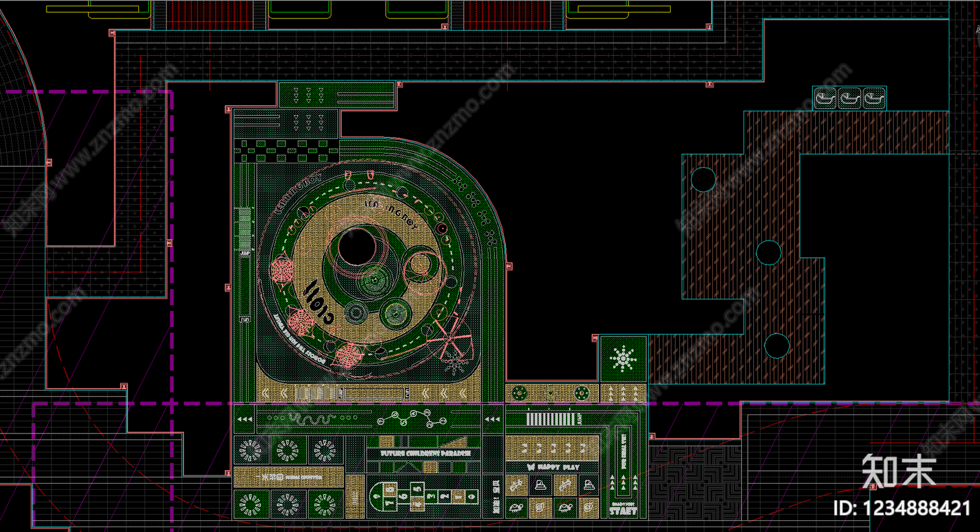Screen dimensions: 980x532
Task: Click the HAPPY PLAY label
Action: (558, 466)
